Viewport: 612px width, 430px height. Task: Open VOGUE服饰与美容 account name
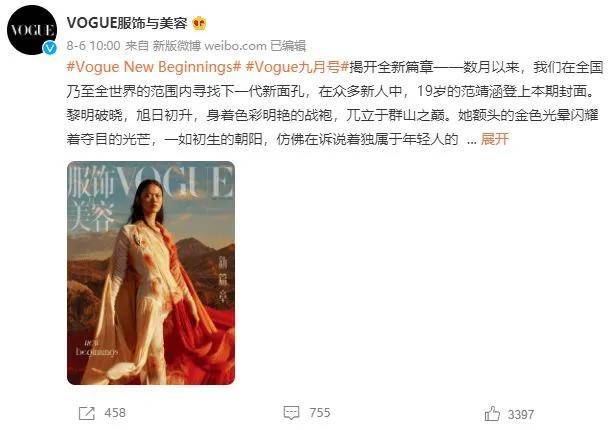pos(127,23)
